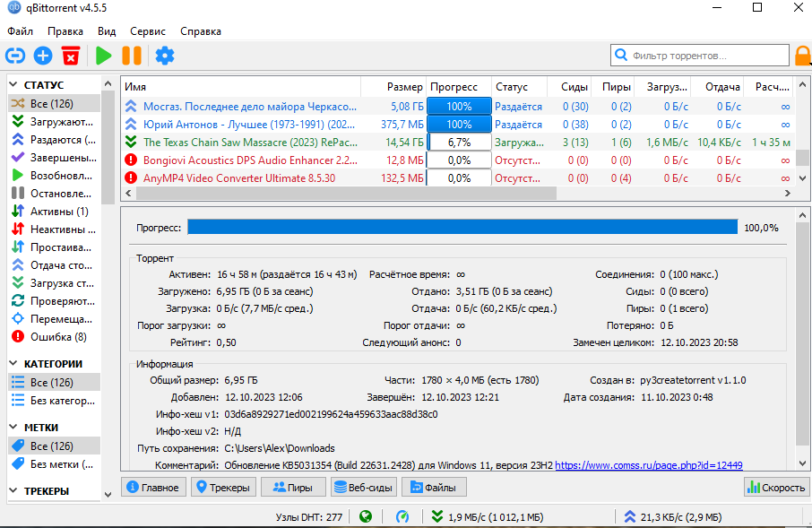
Task: Sort by the Прогресс column header
Action: point(459,87)
